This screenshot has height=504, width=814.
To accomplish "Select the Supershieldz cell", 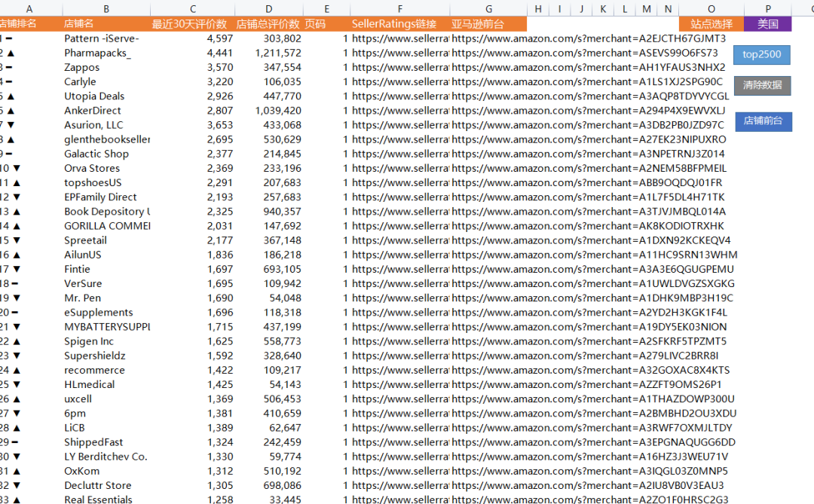I will [x=106, y=356].
